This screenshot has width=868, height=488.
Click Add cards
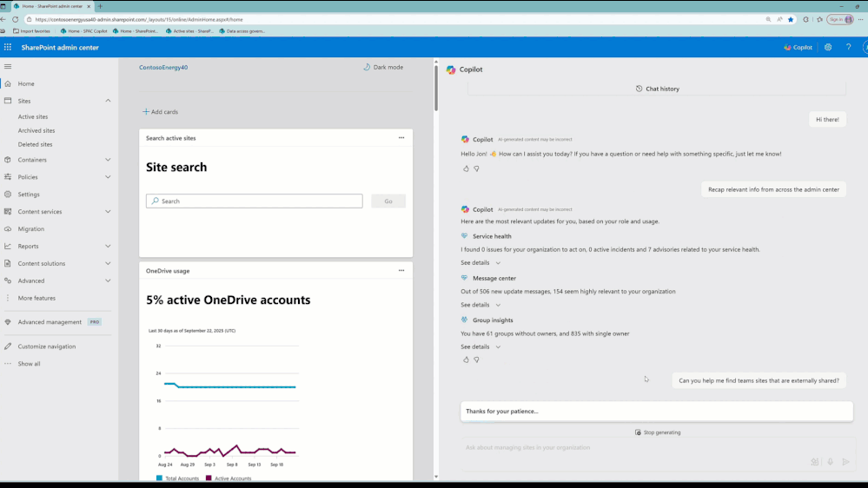click(x=160, y=112)
